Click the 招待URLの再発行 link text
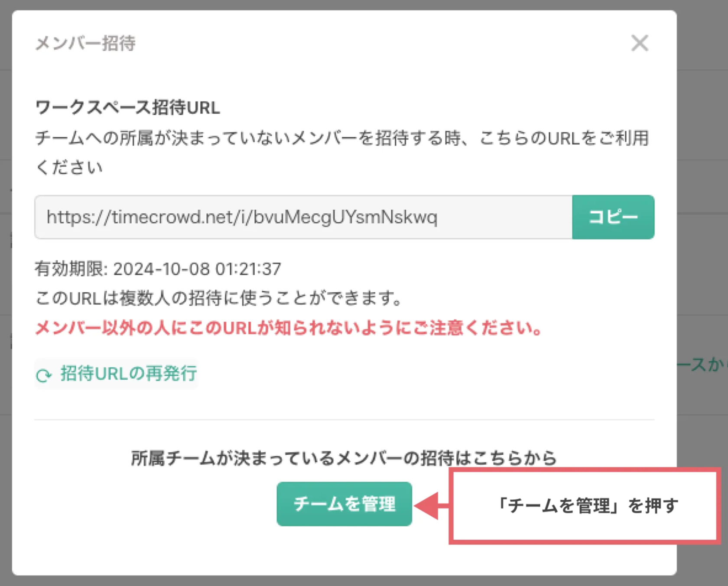 click(129, 374)
